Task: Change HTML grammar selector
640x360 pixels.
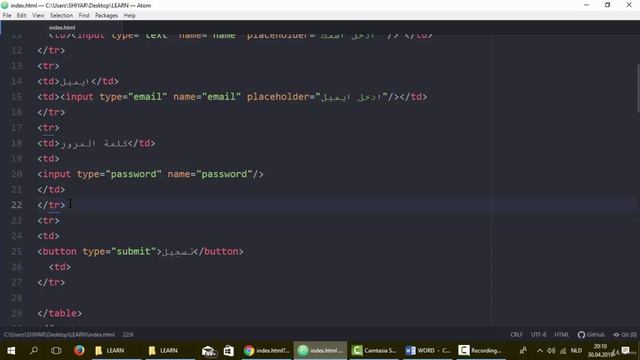Action: (562, 334)
